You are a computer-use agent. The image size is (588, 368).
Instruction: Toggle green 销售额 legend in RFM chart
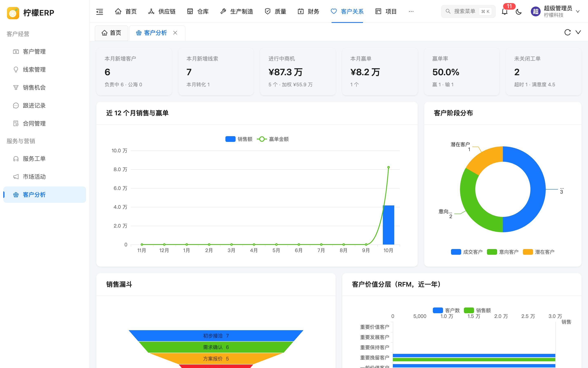[x=478, y=310]
